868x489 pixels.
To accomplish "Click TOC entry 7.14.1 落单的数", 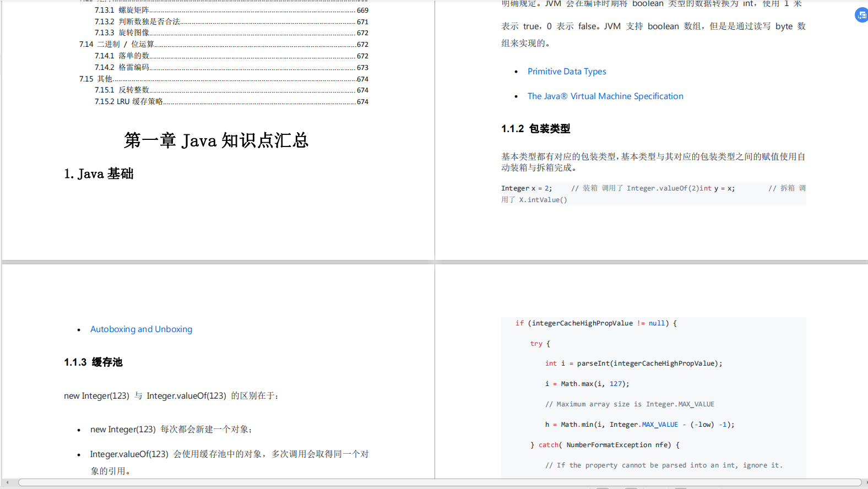I will click(231, 56).
